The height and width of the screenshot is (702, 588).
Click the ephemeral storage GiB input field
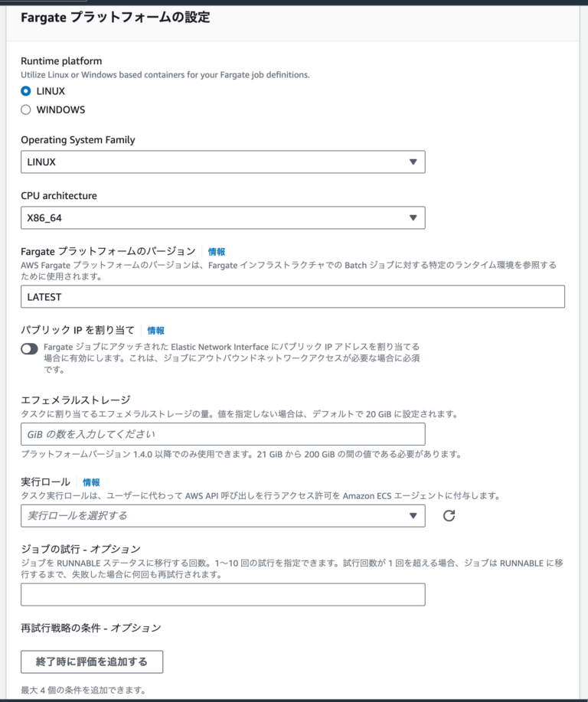click(x=223, y=433)
